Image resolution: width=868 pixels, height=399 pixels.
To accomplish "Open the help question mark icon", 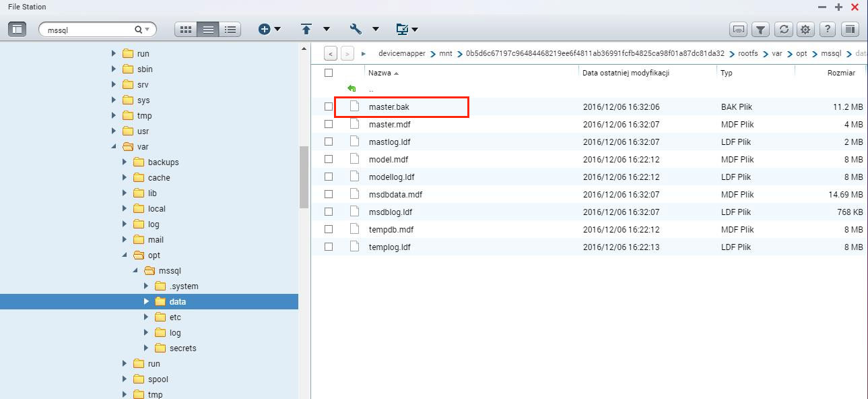I will point(828,30).
